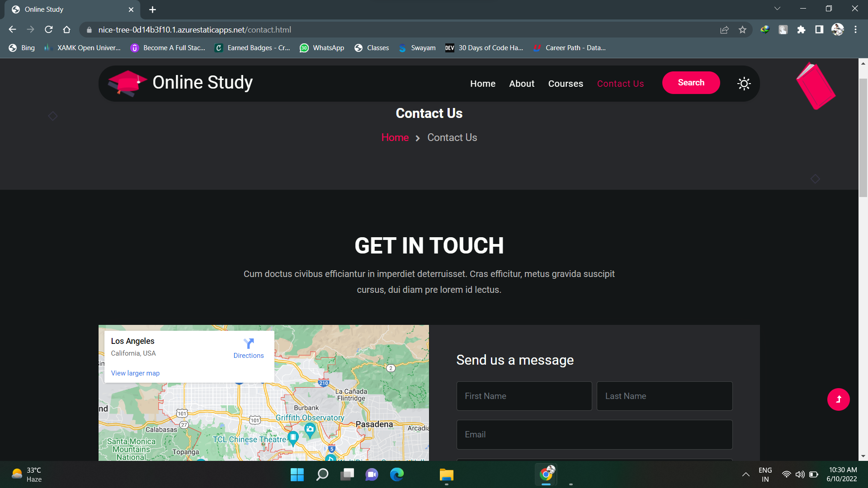Open the weather widget showing 33°C Haze
The height and width of the screenshot is (488, 868).
coord(27,474)
